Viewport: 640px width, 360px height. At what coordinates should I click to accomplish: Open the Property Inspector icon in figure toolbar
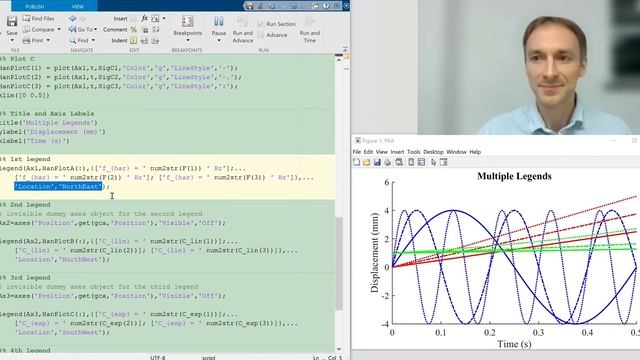click(444, 162)
